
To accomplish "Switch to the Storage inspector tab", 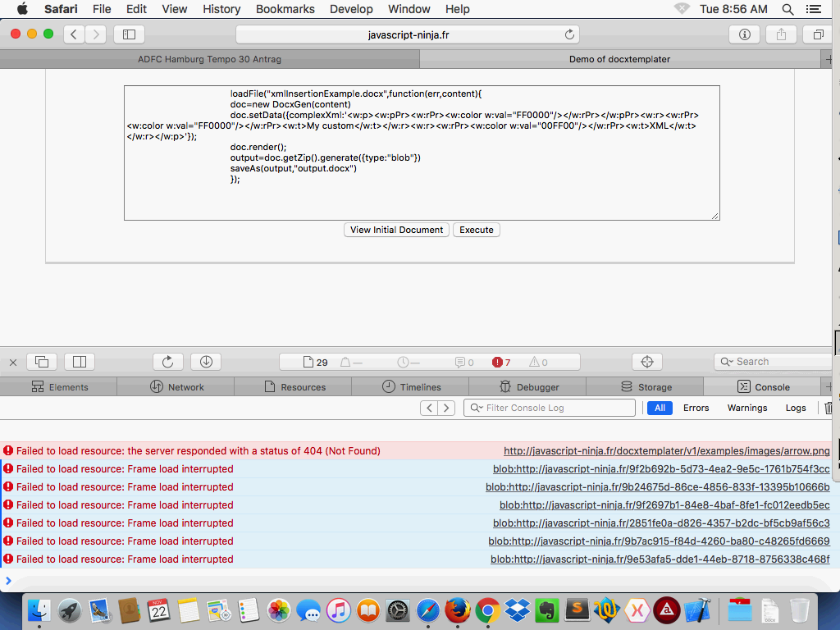I will coord(651,386).
